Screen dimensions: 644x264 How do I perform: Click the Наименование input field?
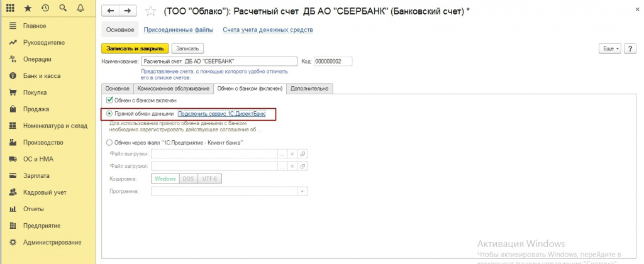(x=219, y=62)
